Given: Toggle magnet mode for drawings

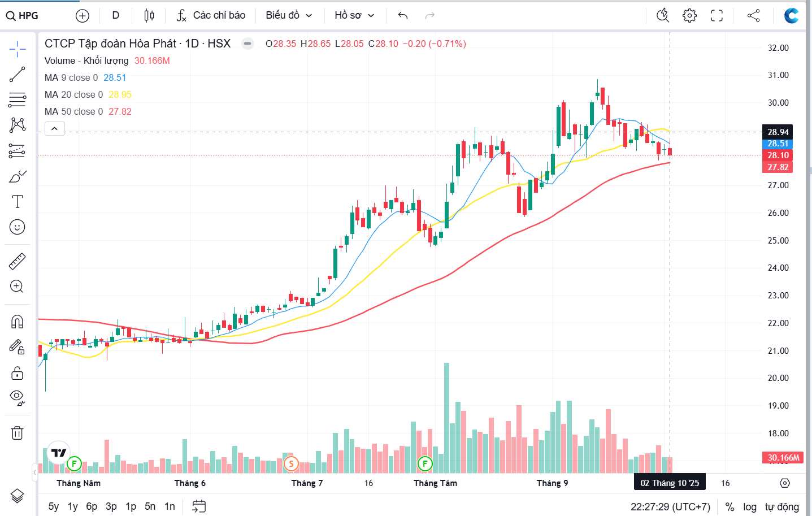Looking at the screenshot, I should tap(18, 322).
